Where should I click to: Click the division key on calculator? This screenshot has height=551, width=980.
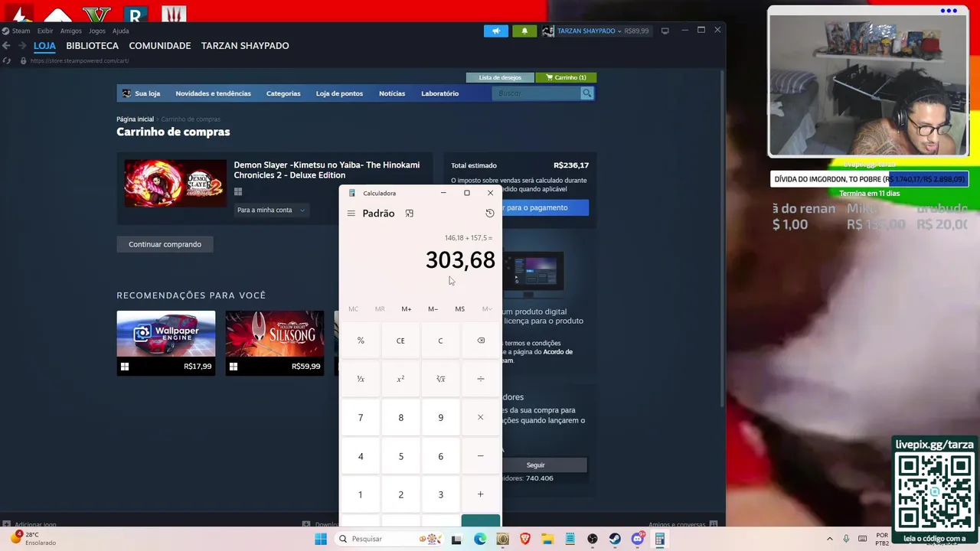click(x=481, y=379)
